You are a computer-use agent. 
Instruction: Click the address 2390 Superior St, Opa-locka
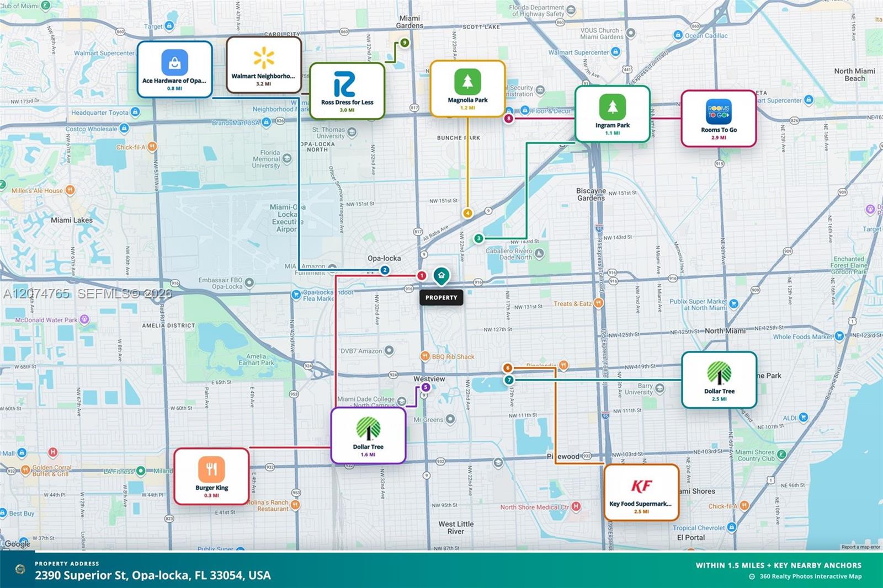(x=153, y=575)
